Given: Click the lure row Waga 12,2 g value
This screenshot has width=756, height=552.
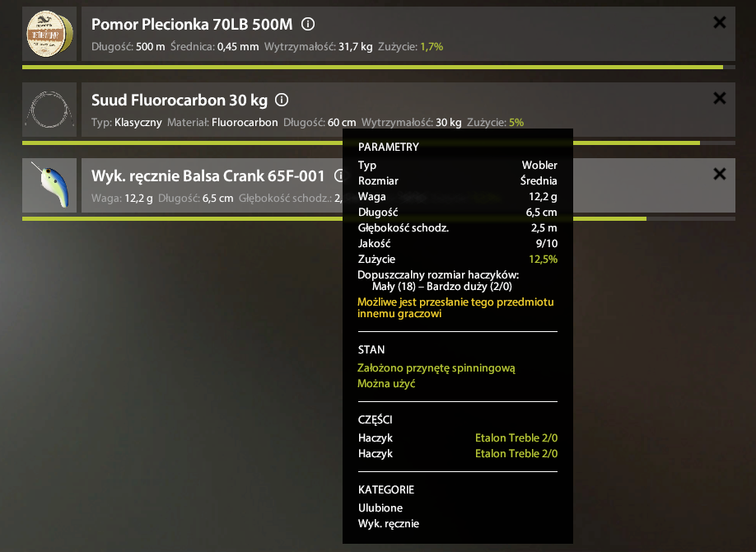Looking at the screenshot, I should click(138, 199).
